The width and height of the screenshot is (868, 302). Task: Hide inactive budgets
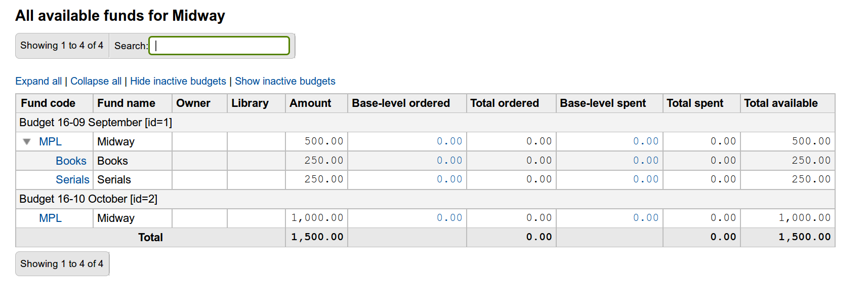178,81
